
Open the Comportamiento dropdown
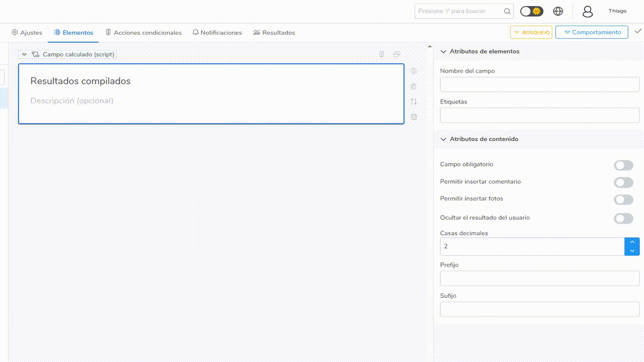[592, 32]
